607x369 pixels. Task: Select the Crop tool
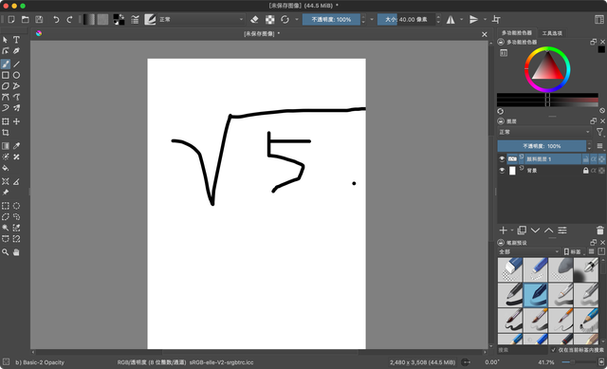[5, 133]
